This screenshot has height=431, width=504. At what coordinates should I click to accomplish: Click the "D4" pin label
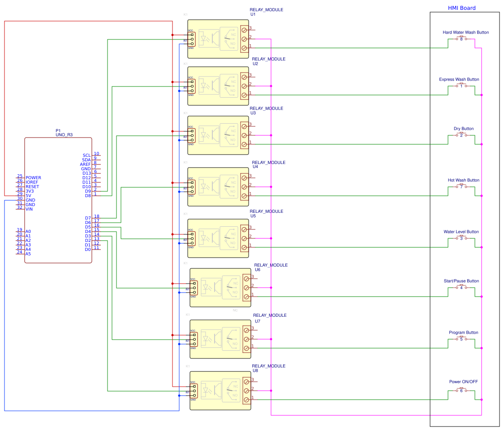click(88, 232)
